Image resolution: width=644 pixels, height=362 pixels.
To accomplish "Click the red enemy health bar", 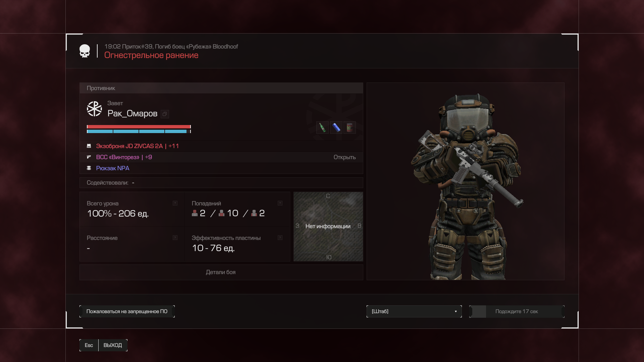I will pos(139,127).
